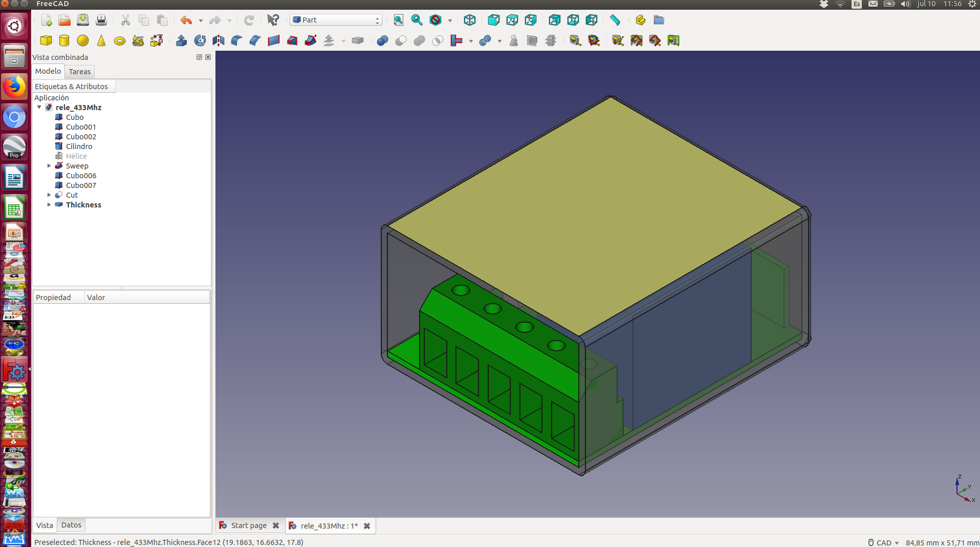Collapse the rele_433Mhz document node
Viewport: 980px width, 547px height.
coord(39,108)
